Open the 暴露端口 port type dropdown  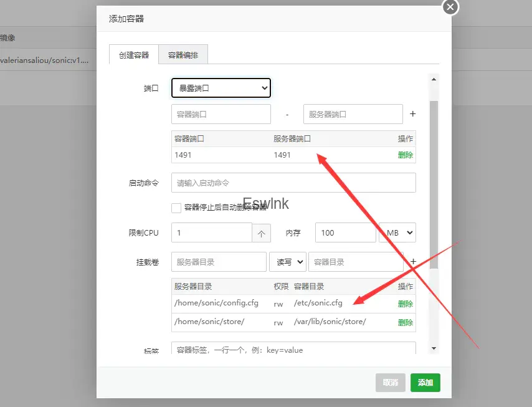tap(221, 89)
